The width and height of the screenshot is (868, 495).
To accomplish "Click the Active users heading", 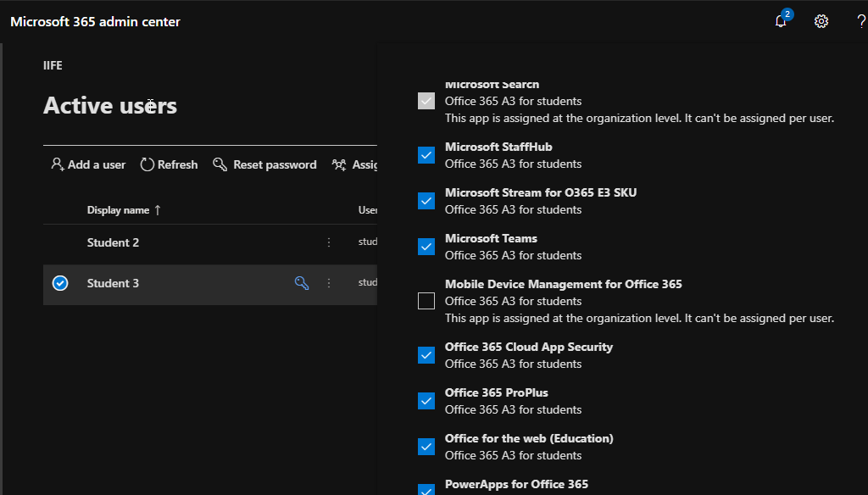I will [x=110, y=105].
